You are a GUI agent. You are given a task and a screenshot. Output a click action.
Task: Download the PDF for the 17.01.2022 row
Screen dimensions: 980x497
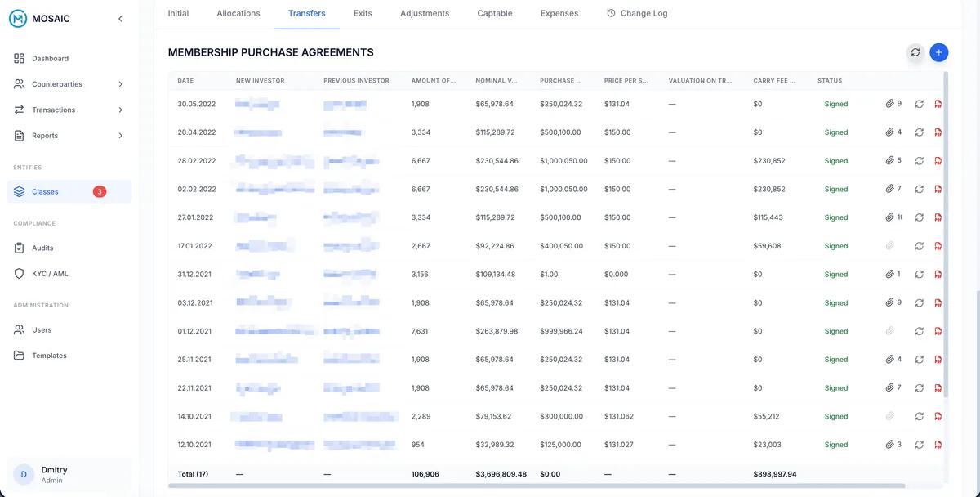(938, 246)
